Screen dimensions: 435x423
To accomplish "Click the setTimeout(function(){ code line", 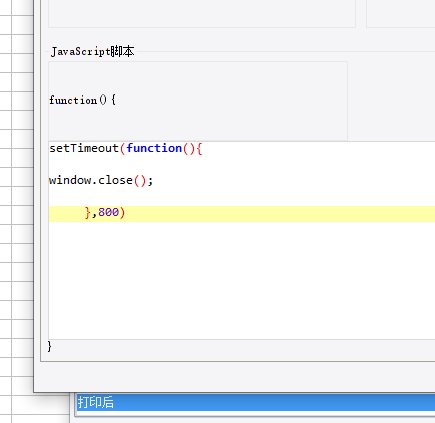I will [x=126, y=148].
